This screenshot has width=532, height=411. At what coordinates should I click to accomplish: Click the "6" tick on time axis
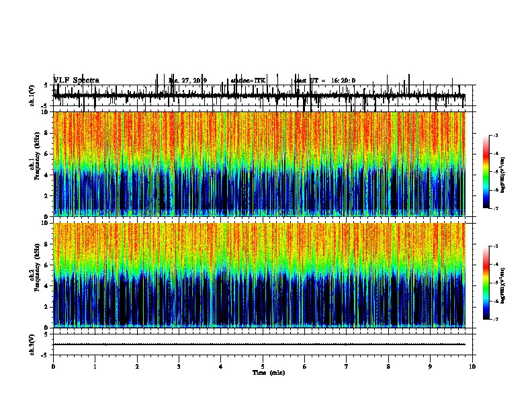[305, 367]
